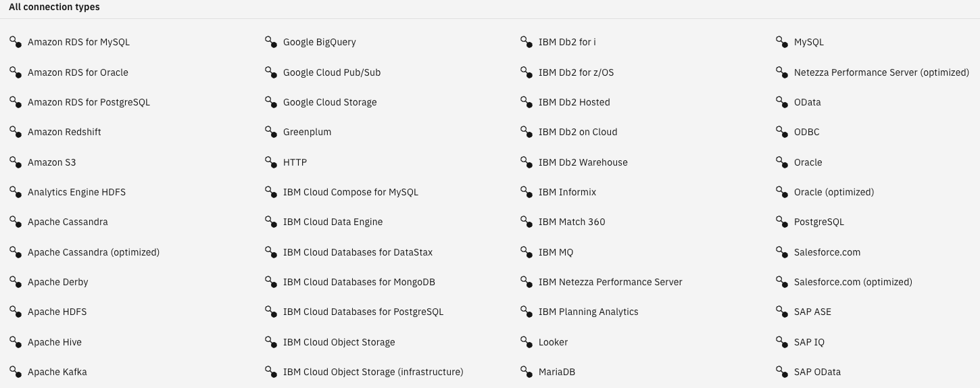
Task: Select IBM Db2 on Cloud connection
Action: tap(578, 132)
